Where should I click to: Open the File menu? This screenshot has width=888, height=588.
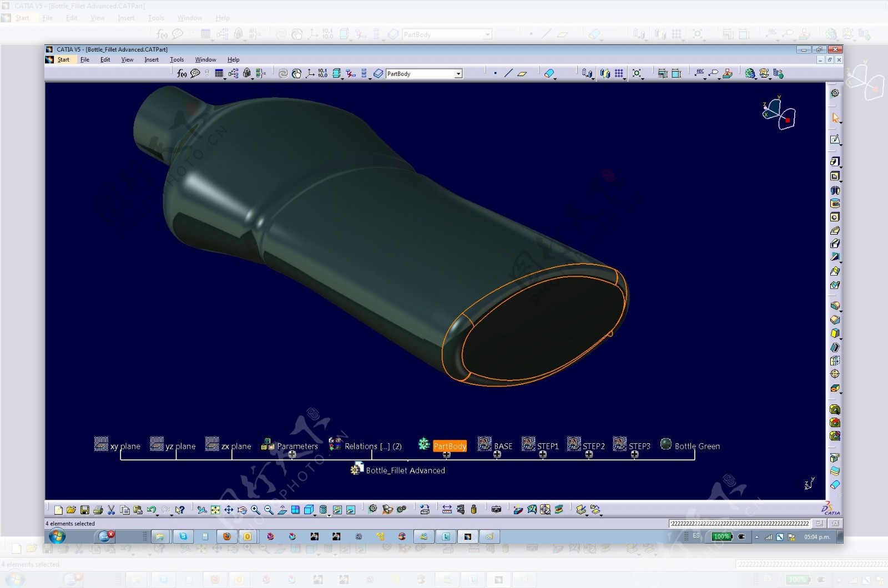coord(85,59)
